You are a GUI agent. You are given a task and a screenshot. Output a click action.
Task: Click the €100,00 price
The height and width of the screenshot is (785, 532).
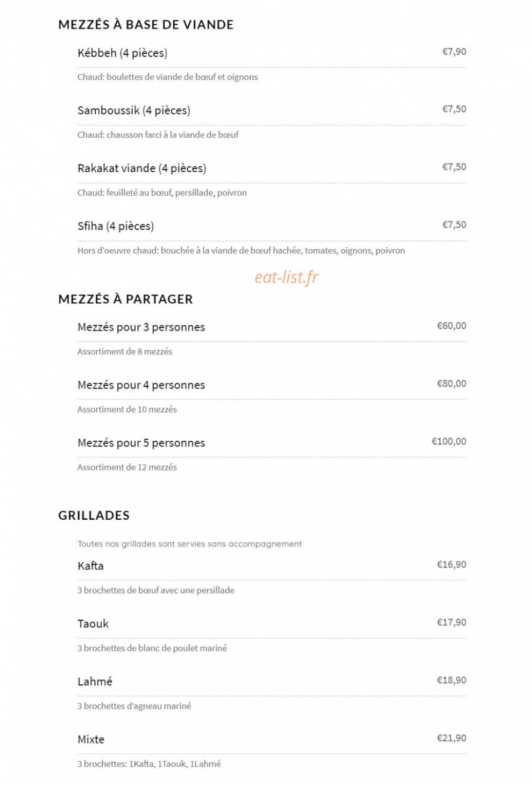pyautogui.click(x=449, y=441)
